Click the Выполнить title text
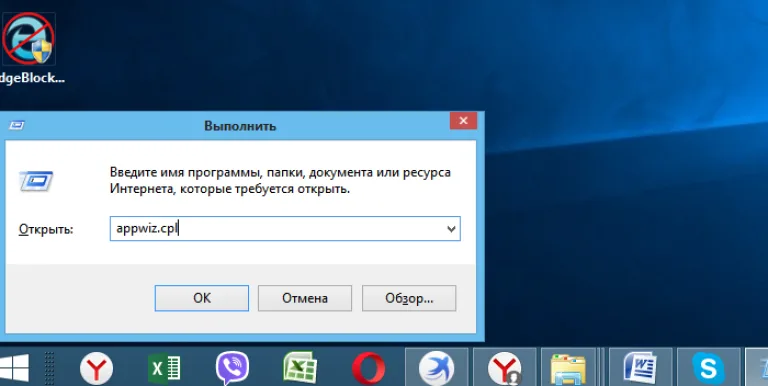Screen dimensions: 768x386 tap(240, 126)
